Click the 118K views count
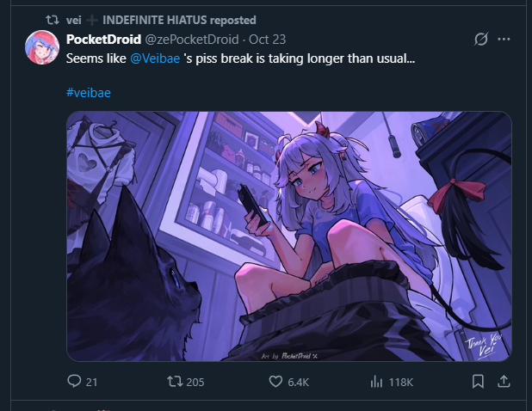Viewport: 532px width, 411px height. pyautogui.click(x=400, y=383)
